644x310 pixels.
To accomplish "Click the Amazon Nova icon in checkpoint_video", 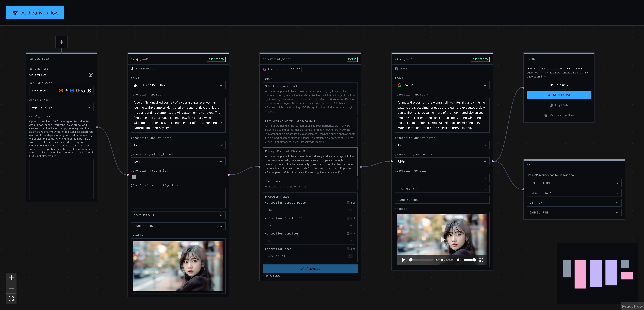I will 265,69.
